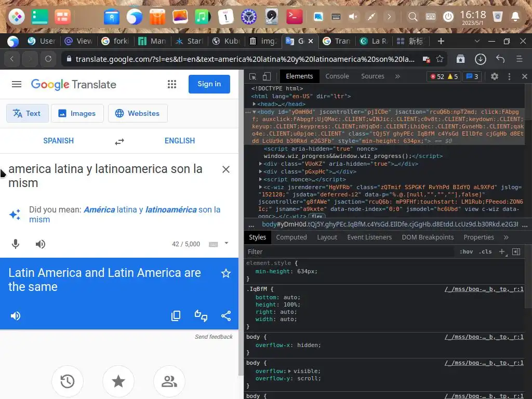Viewport: 532px width, 399px height.
Task: Rate this translation with thumbs icon
Action: [201, 316]
